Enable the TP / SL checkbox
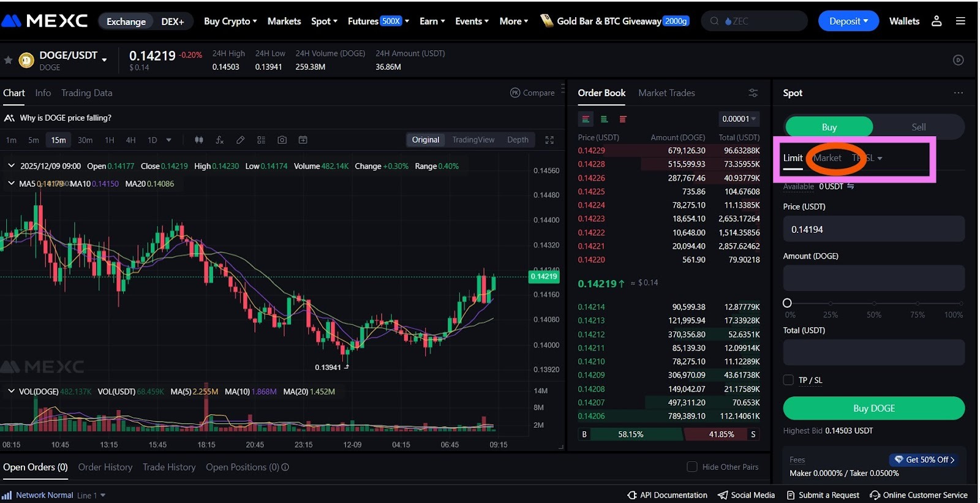The image size is (980, 503). pyautogui.click(x=788, y=380)
